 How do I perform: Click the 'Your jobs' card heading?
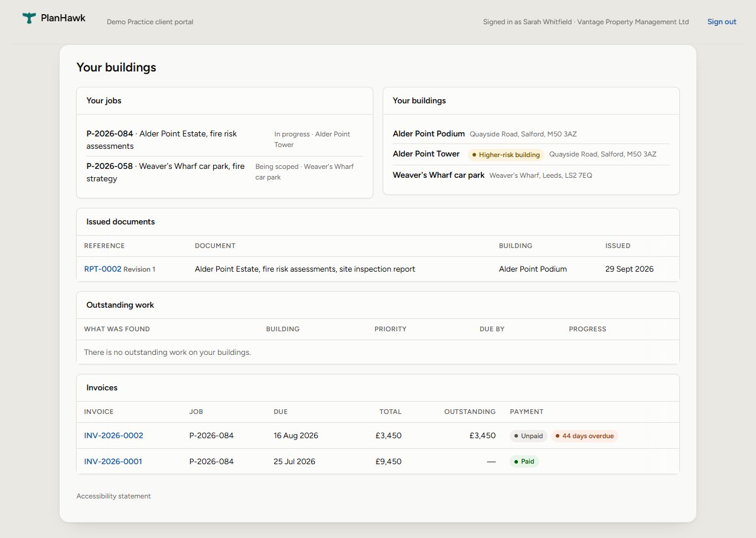pyautogui.click(x=104, y=100)
